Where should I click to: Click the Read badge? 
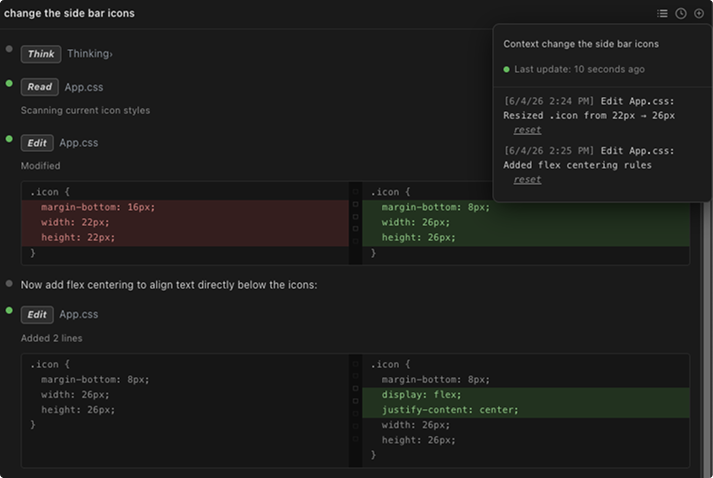click(40, 87)
